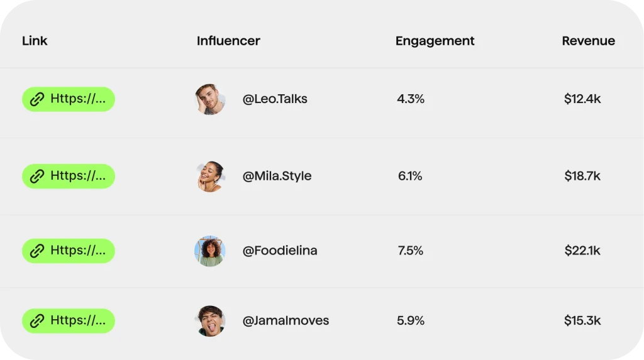
Task: Open the @Mila.Style profile avatar
Action: (x=209, y=177)
